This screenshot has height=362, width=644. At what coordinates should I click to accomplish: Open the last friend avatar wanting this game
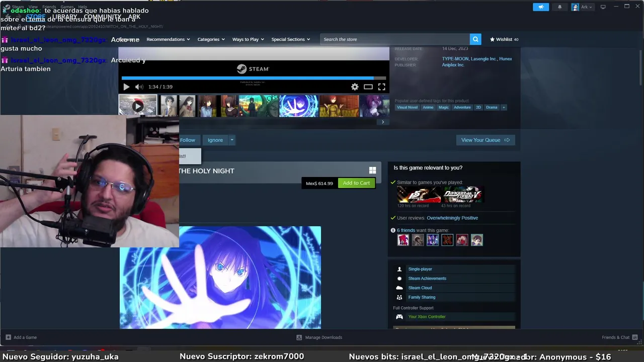(x=477, y=240)
